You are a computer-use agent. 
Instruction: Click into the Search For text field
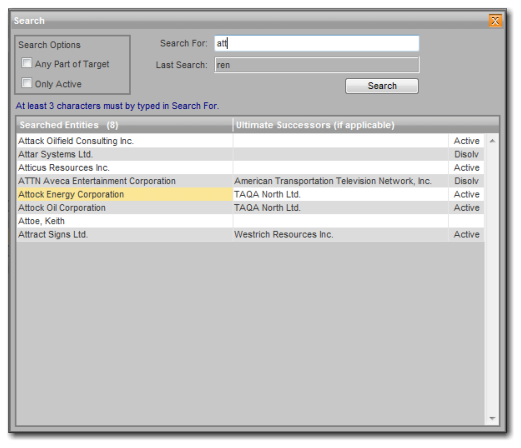tap(316, 43)
